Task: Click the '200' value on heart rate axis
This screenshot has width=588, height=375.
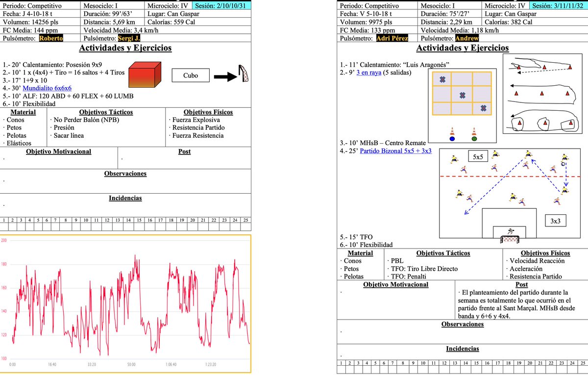Action: 4,240
